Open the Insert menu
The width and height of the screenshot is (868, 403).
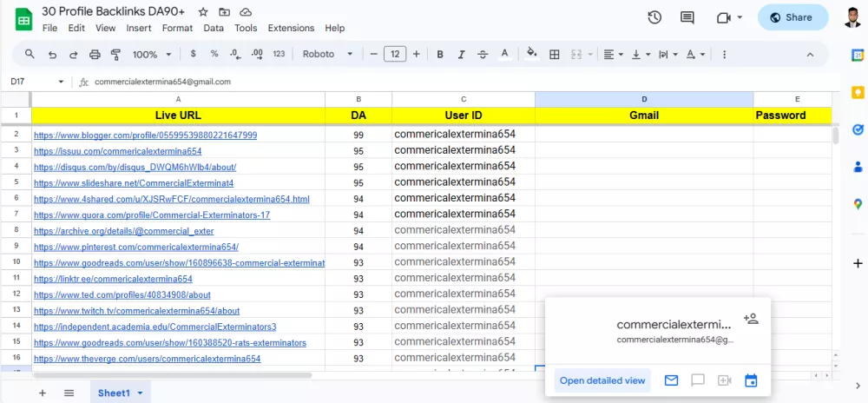point(138,28)
